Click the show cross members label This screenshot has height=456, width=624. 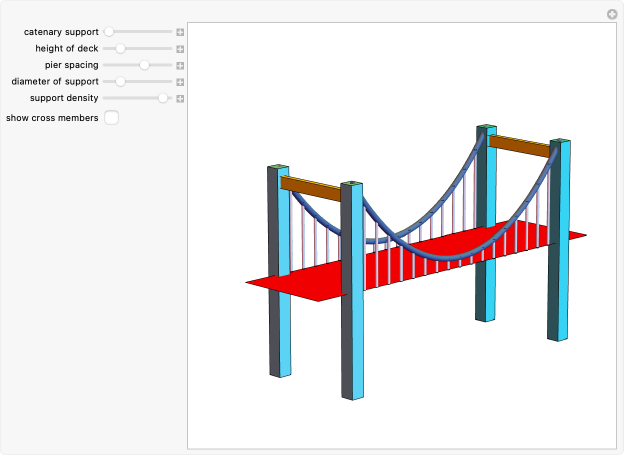click(52, 118)
